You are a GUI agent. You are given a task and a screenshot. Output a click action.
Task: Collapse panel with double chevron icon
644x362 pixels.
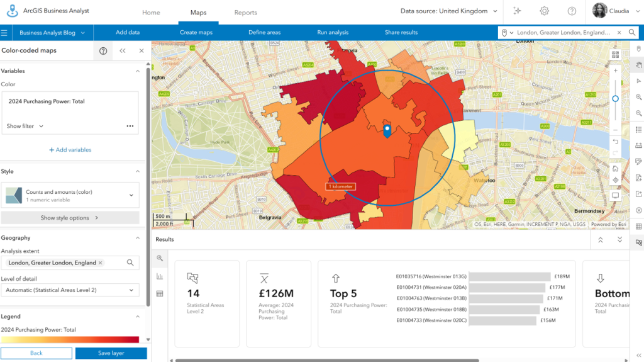click(123, 50)
